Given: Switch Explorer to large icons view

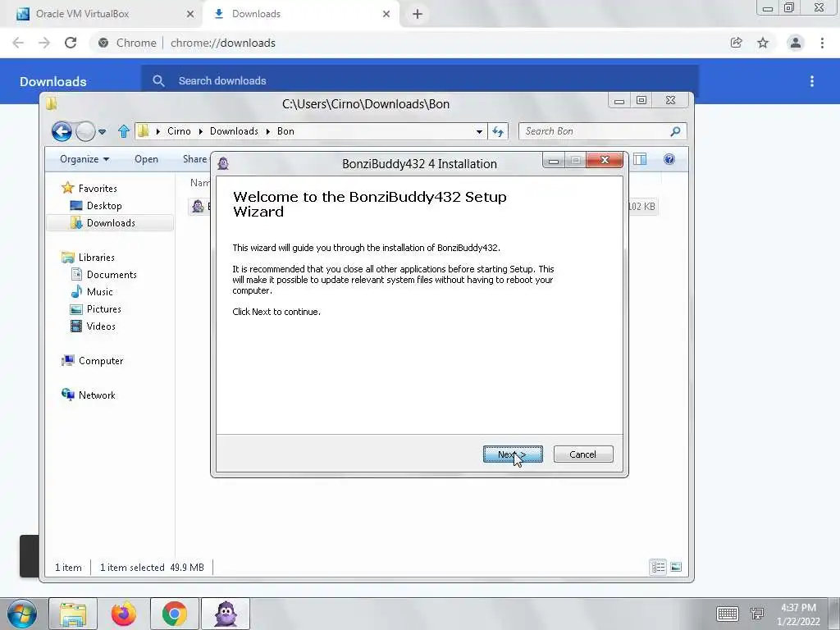Looking at the screenshot, I should [x=676, y=567].
